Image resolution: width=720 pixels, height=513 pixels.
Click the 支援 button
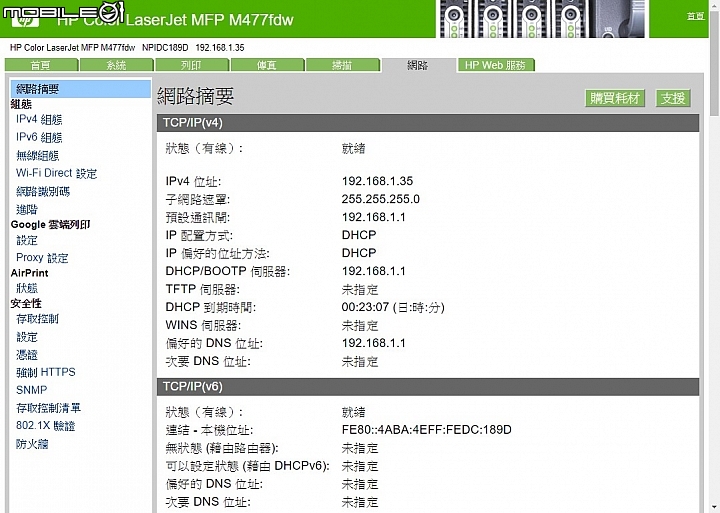click(x=673, y=98)
